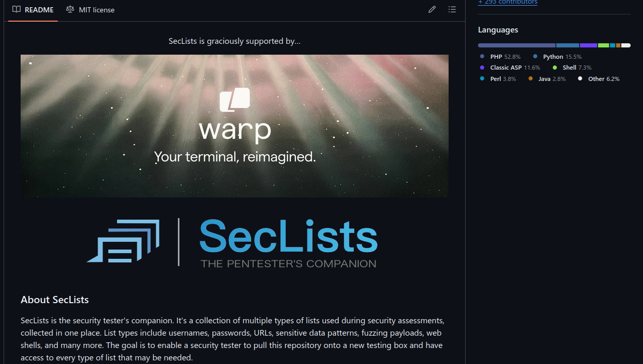Select the Python 15.5% language entry
The width and height of the screenshot is (643, 364).
[557, 57]
